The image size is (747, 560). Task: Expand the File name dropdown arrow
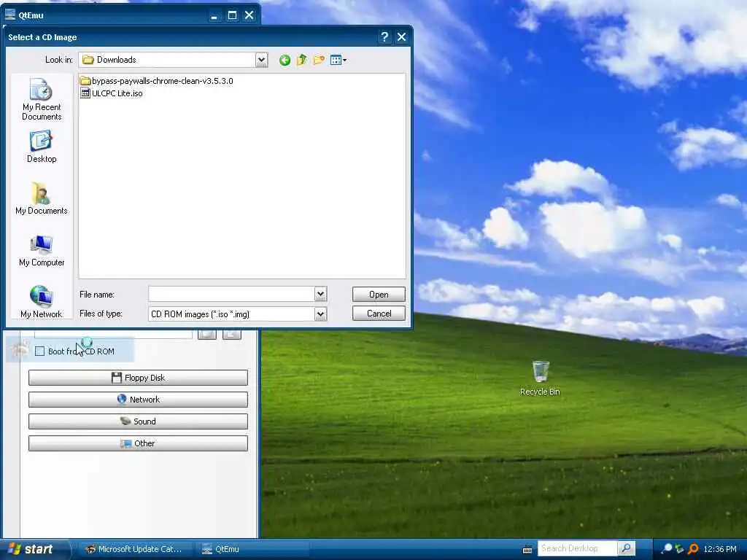(x=321, y=295)
